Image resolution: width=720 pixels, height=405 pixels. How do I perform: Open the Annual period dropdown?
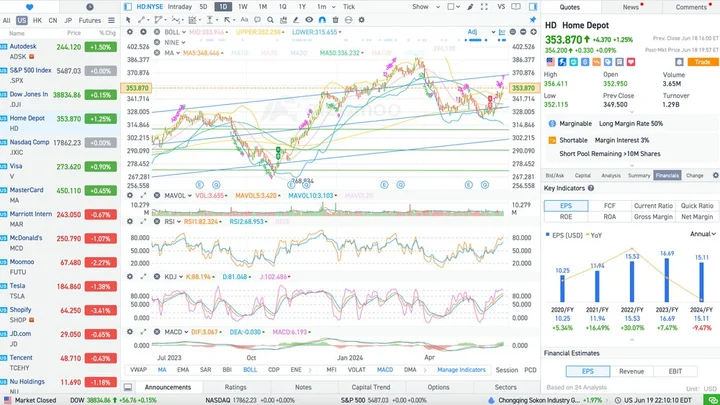702,234
